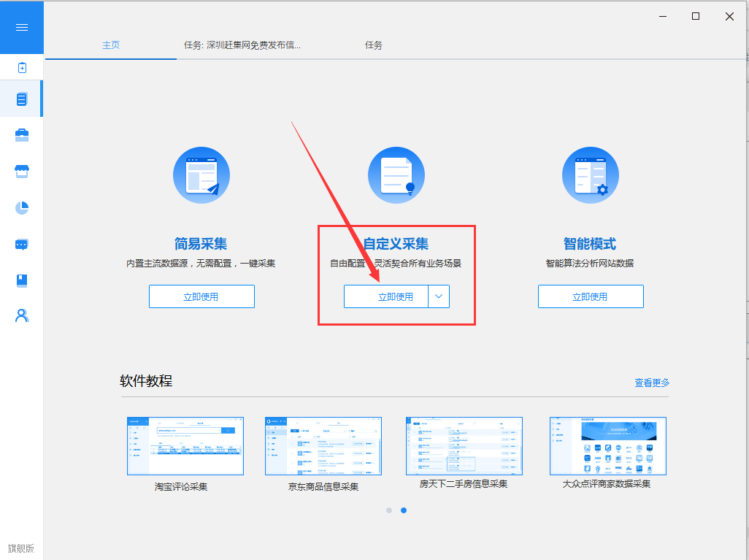
Task: Click the 淘宝评论采集 caption
Action: pos(181,486)
